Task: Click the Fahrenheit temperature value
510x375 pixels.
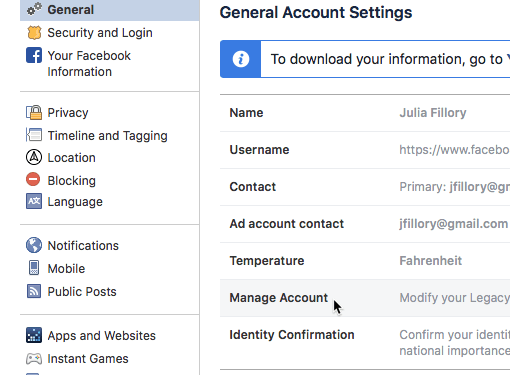Action: point(431,261)
